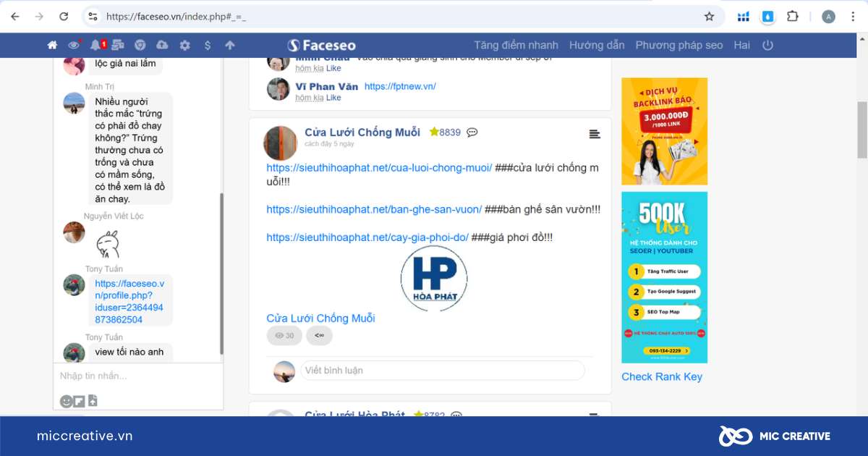Click the Chrome logo icon in navbar

(140, 45)
